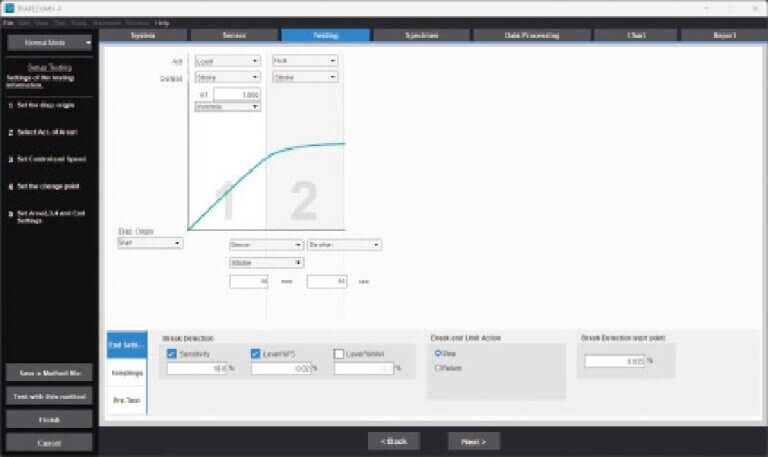Open the Control dropdown in area 2

(304, 77)
